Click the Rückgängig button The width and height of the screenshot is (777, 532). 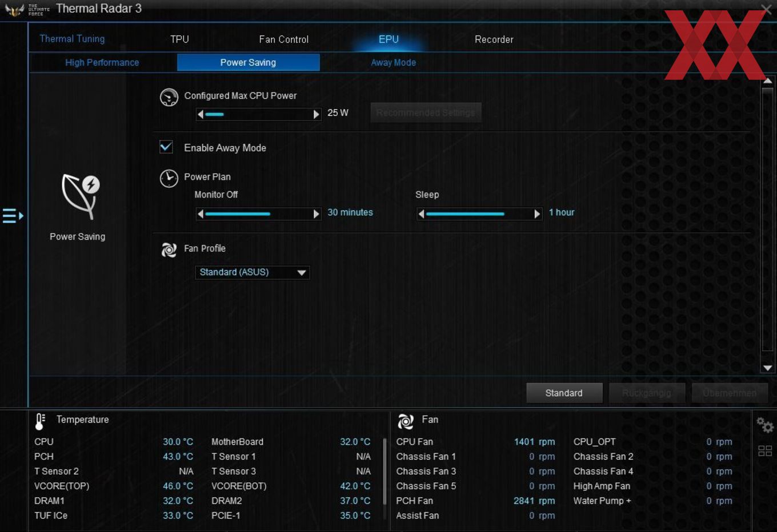pos(647,393)
